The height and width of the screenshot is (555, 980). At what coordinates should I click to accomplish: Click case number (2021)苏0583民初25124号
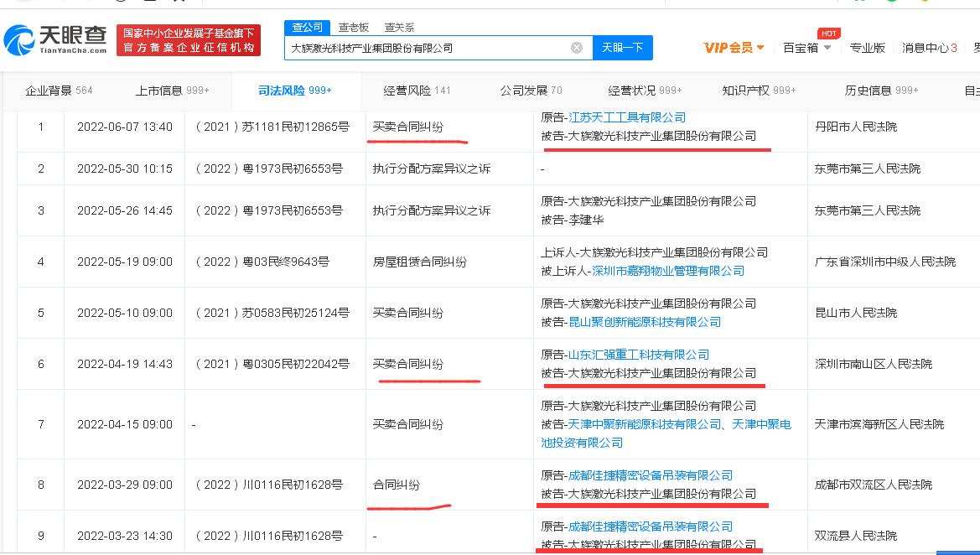pyautogui.click(x=272, y=313)
